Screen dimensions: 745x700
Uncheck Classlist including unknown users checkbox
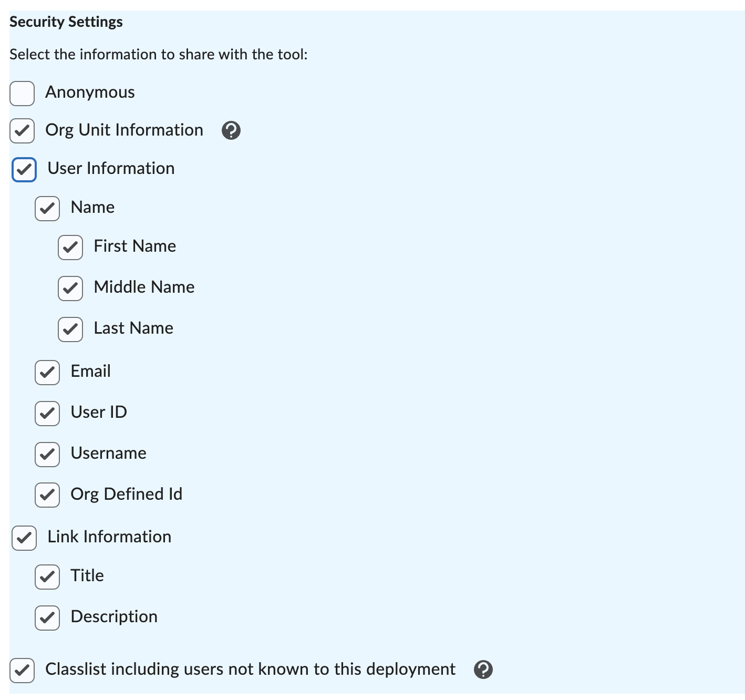(22, 671)
